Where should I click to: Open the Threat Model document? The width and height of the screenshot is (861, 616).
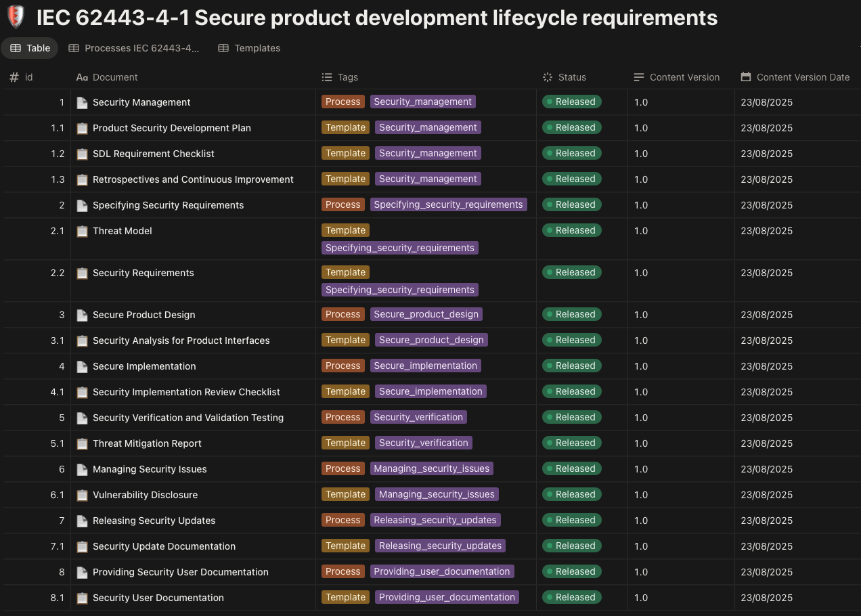123,231
